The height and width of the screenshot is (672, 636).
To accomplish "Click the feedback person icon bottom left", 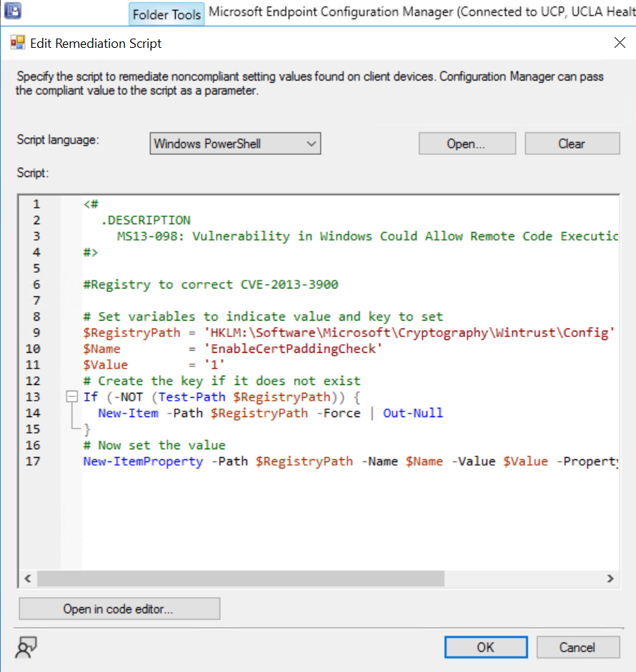I will 26,647.
